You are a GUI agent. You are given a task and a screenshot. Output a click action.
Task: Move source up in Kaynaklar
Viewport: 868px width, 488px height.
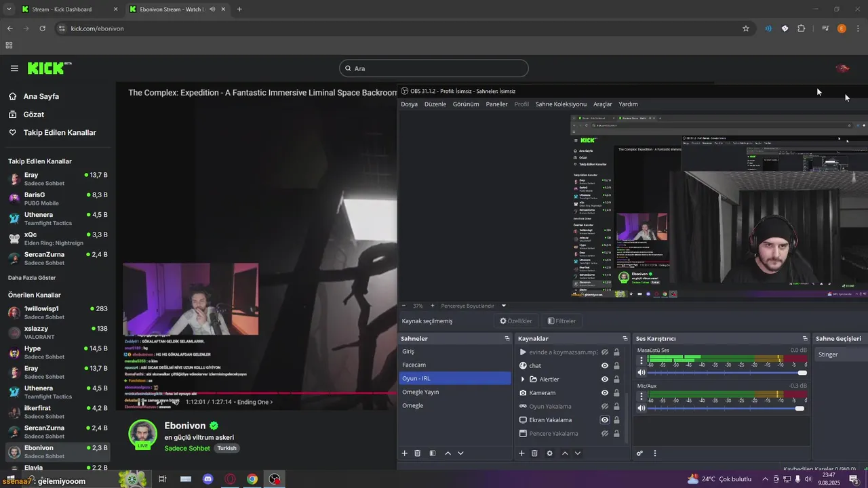tap(565, 453)
